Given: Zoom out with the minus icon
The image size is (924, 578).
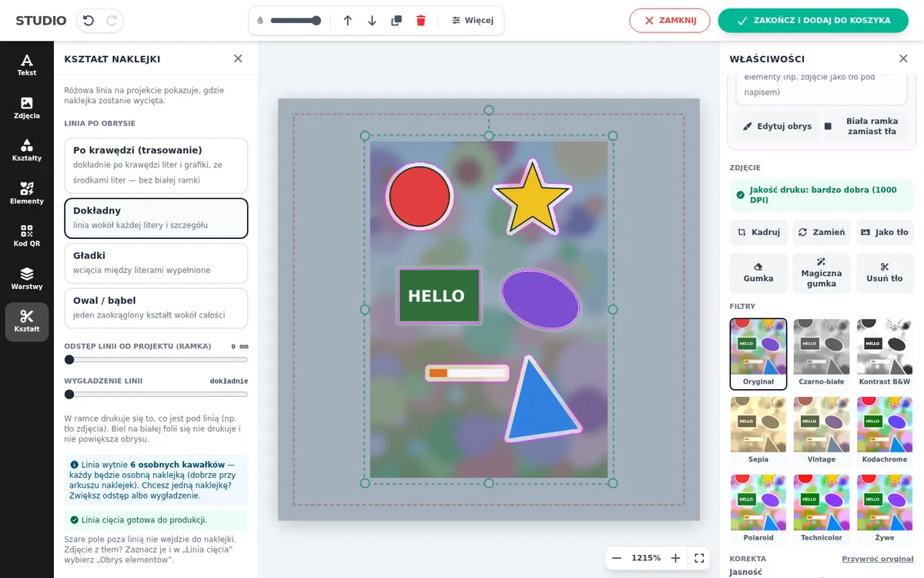Looking at the screenshot, I should [x=617, y=558].
